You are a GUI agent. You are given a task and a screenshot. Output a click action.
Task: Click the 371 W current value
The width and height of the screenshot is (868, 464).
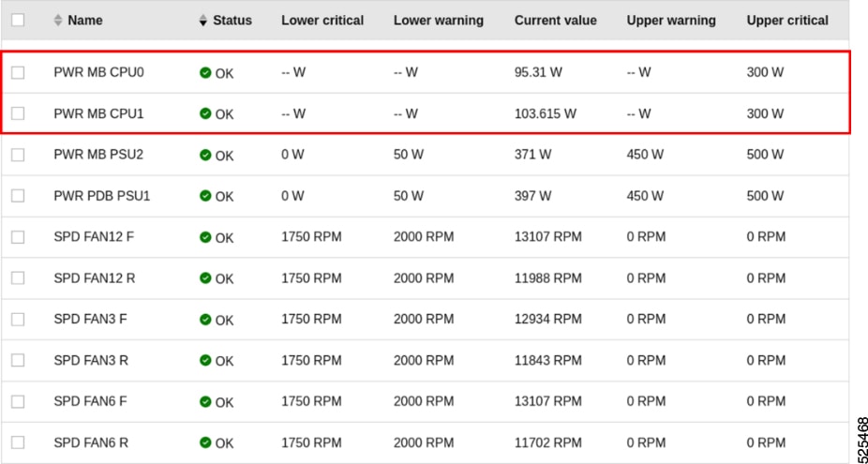click(x=532, y=155)
